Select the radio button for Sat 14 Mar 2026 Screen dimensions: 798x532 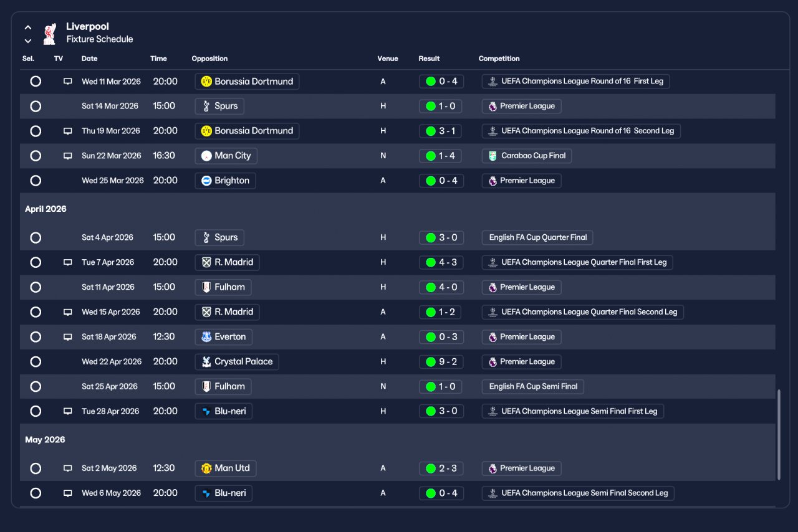coord(36,107)
